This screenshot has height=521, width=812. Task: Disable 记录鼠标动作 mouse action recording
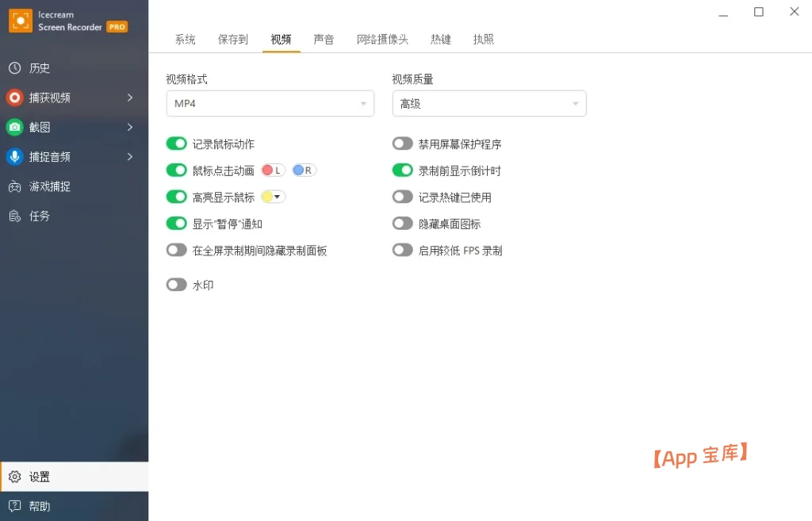click(x=176, y=144)
